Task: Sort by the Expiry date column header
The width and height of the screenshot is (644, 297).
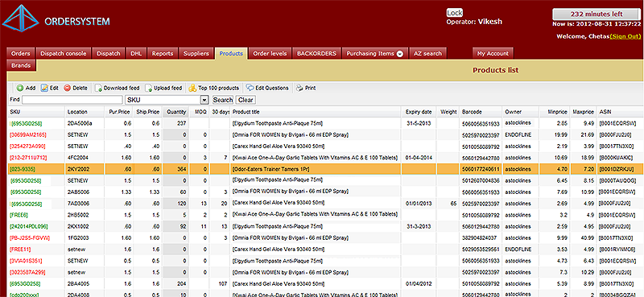Action: pyautogui.click(x=419, y=112)
